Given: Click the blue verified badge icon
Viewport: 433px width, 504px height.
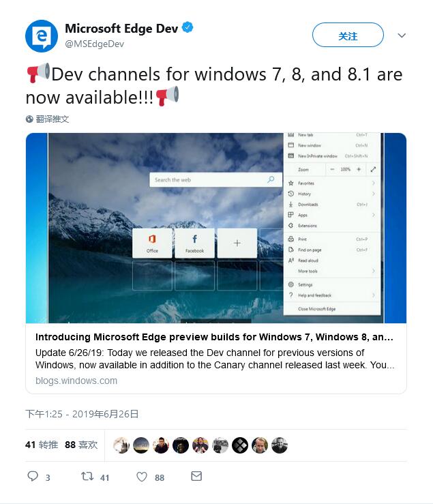Looking at the screenshot, I should click(x=188, y=28).
